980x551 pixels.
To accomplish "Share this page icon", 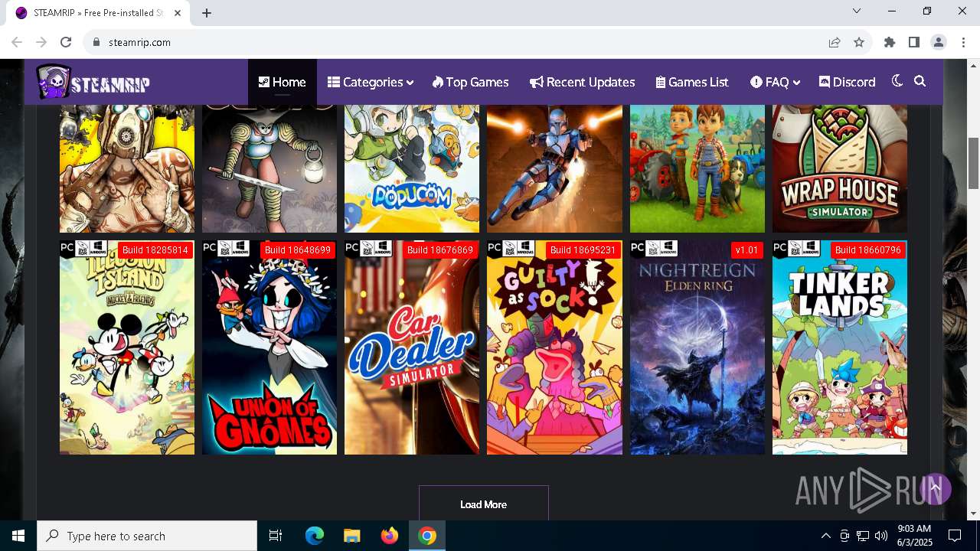I will point(835,42).
